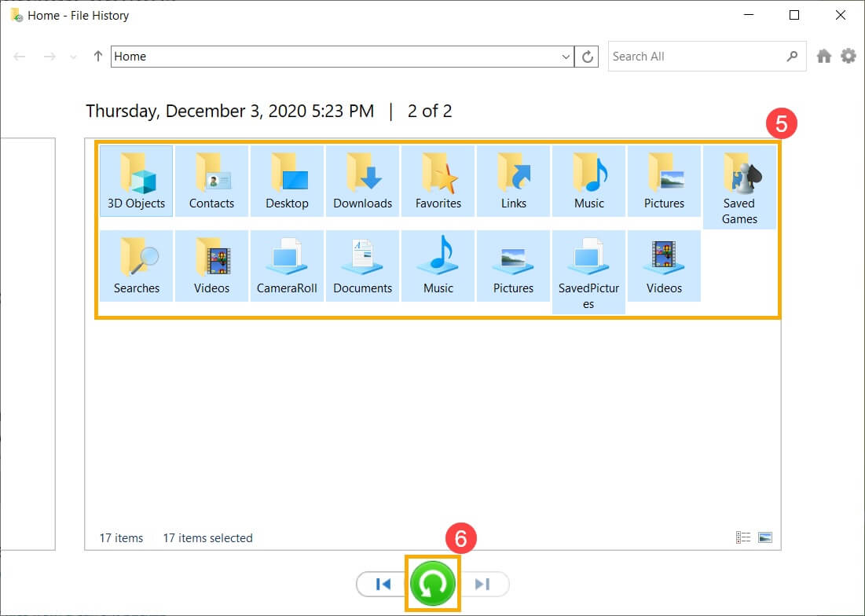Open File History settings via the gear icon
This screenshot has height=616, width=865.
tap(849, 56)
